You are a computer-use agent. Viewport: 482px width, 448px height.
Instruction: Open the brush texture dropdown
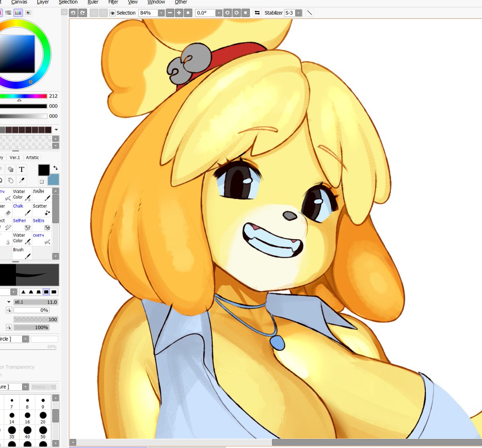(x=25, y=387)
